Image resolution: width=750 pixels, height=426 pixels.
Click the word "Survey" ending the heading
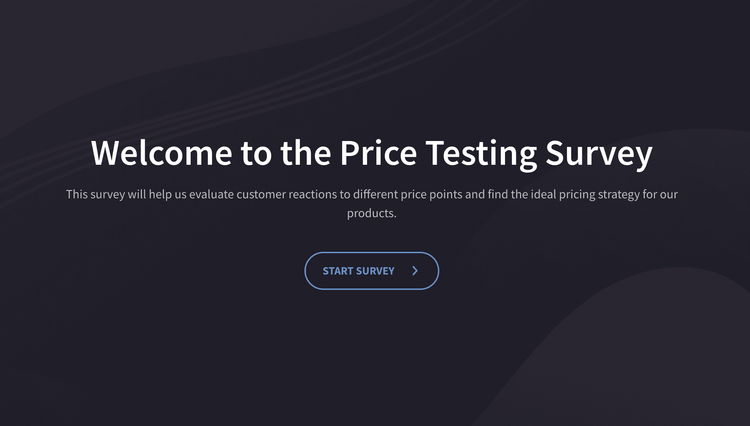[x=599, y=154]
